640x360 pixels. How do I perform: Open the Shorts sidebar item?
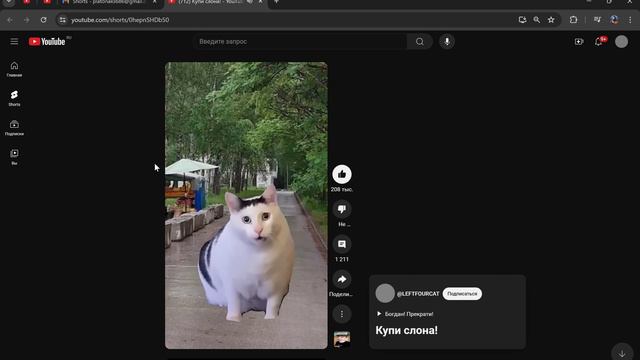(14, 98)
